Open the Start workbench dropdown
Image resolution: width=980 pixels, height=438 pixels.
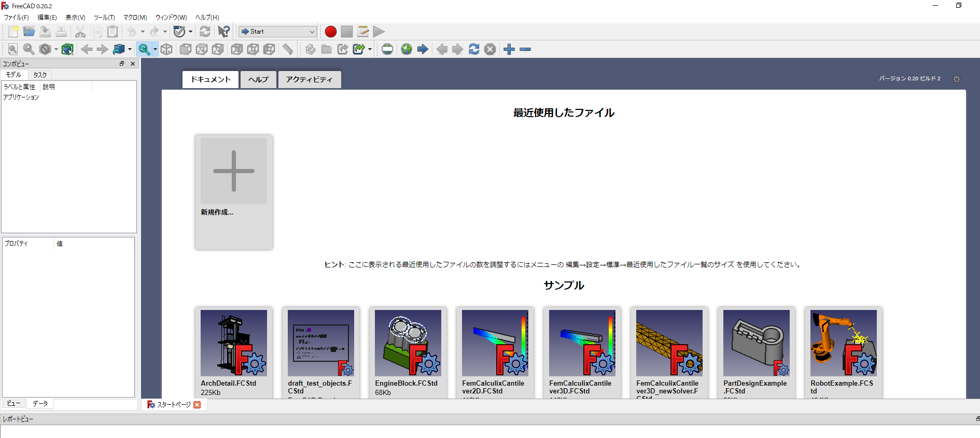tap(277, 32)
